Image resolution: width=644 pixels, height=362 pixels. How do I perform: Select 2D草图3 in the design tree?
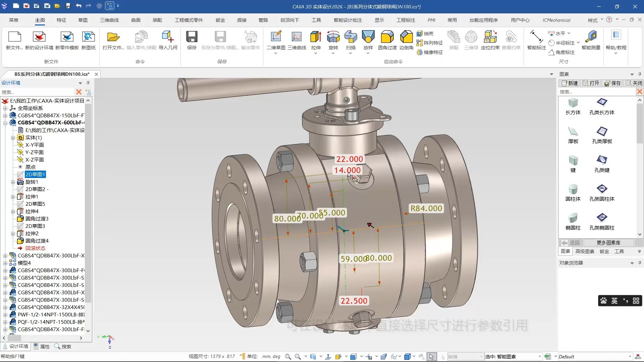[35, 226]
